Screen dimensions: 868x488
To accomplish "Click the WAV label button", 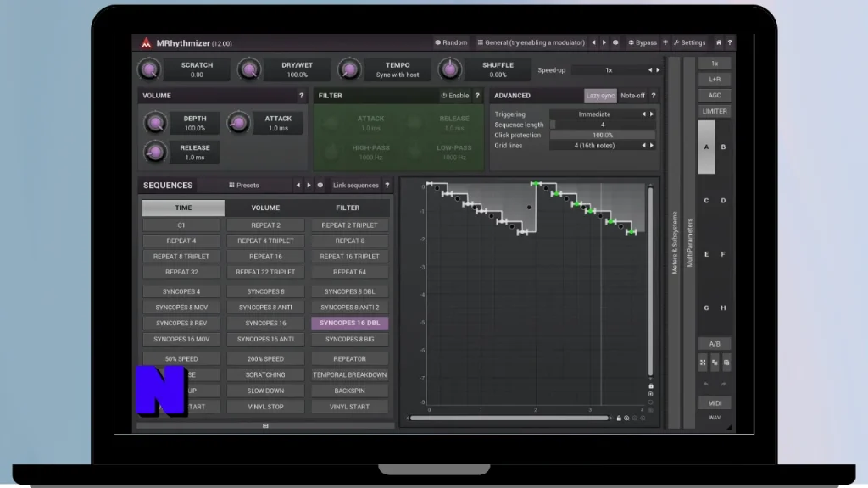I will [x=715, y=418].
